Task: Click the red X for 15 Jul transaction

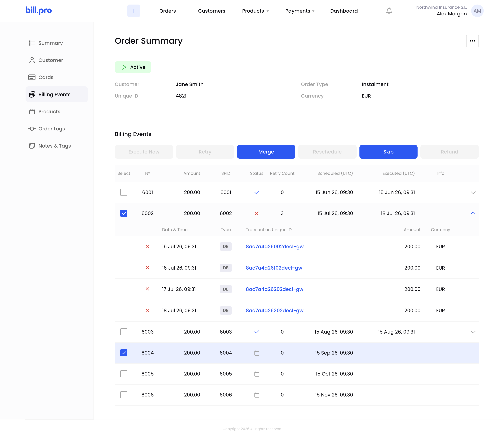Action: tap(147, 246)
